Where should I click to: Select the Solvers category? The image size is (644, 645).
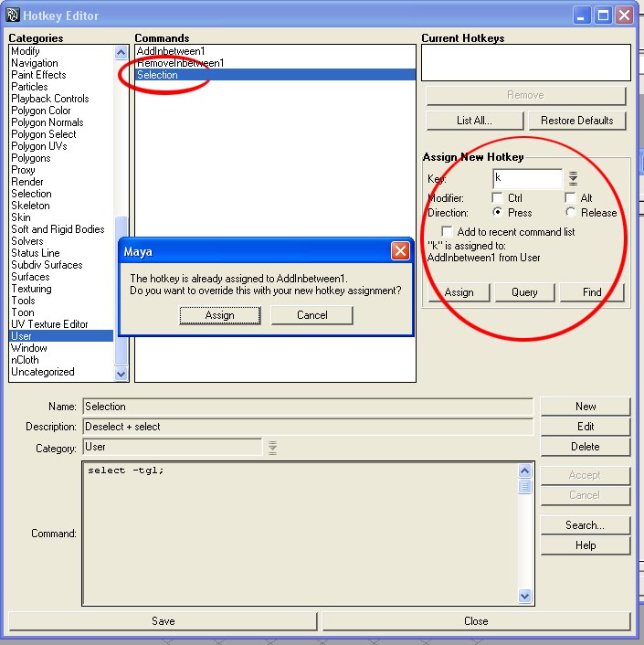[x=61, y=241]
